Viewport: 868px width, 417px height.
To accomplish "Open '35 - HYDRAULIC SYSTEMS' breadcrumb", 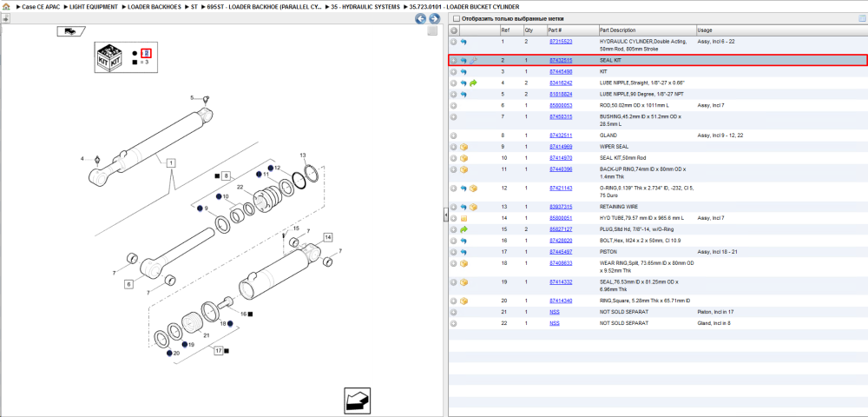I will pos(365,7).
